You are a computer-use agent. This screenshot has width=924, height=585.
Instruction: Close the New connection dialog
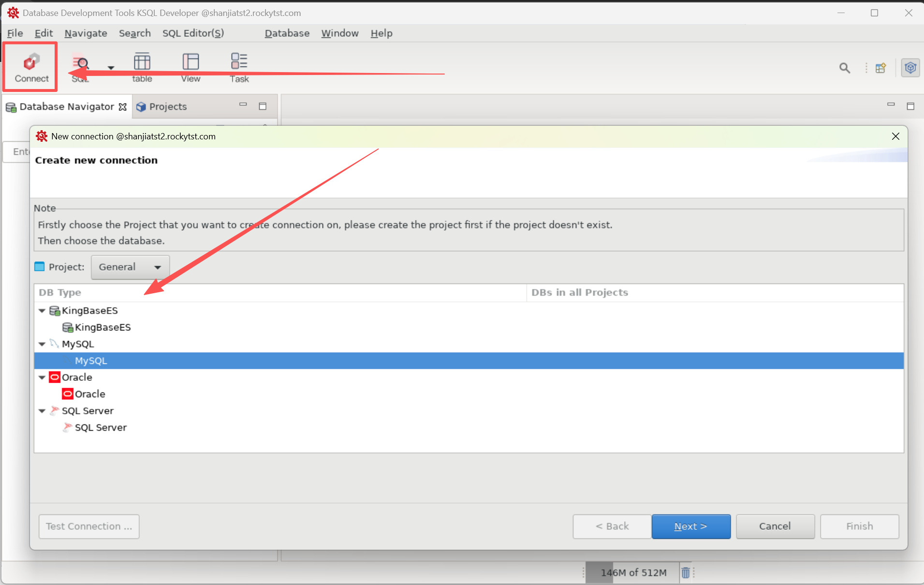(x=895, y=136)
